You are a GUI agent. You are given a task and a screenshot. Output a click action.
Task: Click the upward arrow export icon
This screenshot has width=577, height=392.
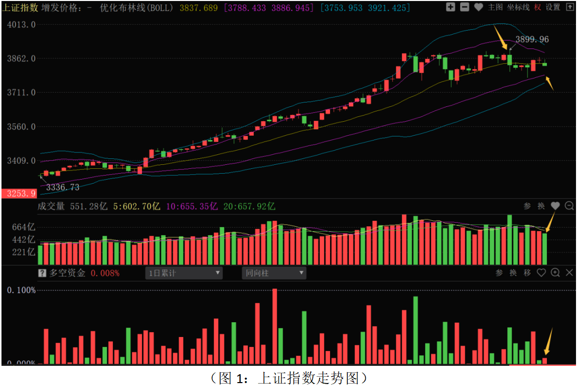tap(570, 7)
